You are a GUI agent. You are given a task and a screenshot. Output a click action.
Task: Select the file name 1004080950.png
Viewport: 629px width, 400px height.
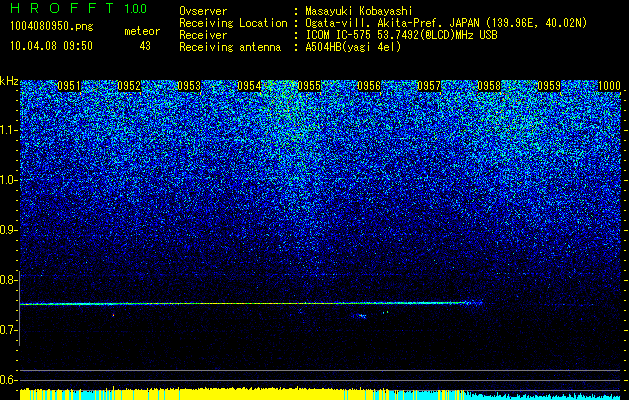(52, 26)
